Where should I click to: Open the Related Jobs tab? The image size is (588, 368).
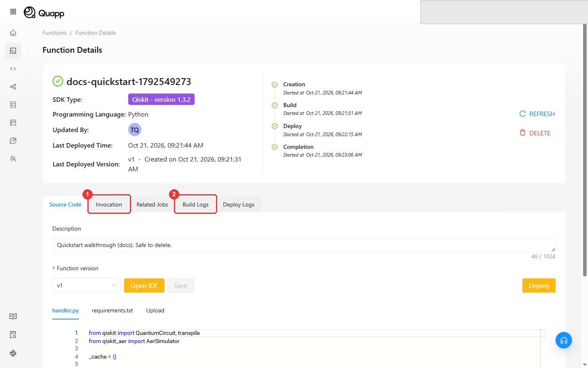point(152,204)
